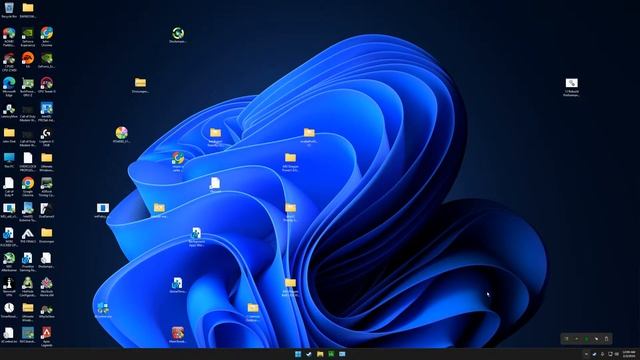Open the green taskbar app icon

point(331,354)
